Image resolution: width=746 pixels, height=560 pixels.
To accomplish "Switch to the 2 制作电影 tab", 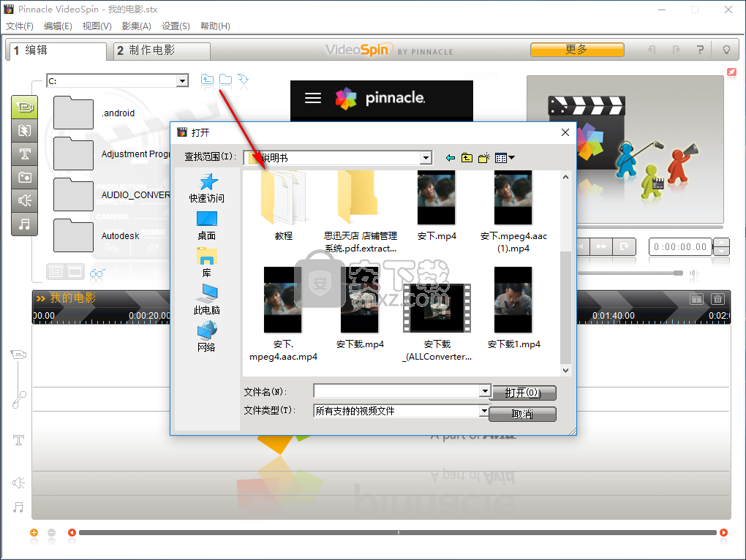I will [x=162, y=50].
